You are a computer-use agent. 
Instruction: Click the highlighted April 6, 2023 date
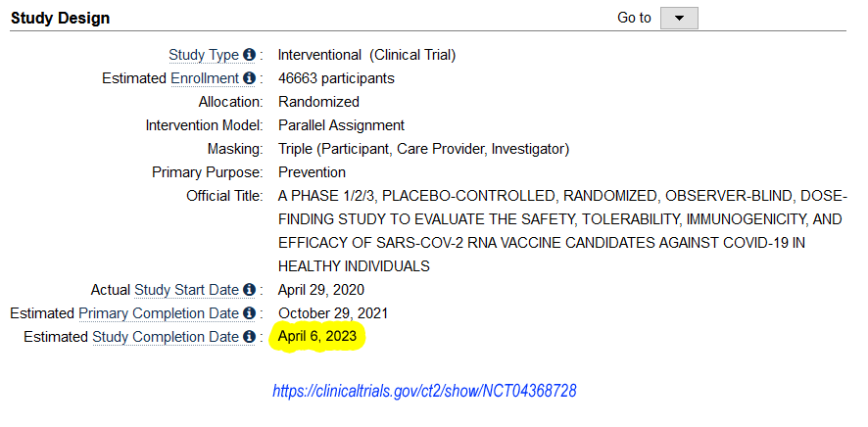(x=317, y=337)
